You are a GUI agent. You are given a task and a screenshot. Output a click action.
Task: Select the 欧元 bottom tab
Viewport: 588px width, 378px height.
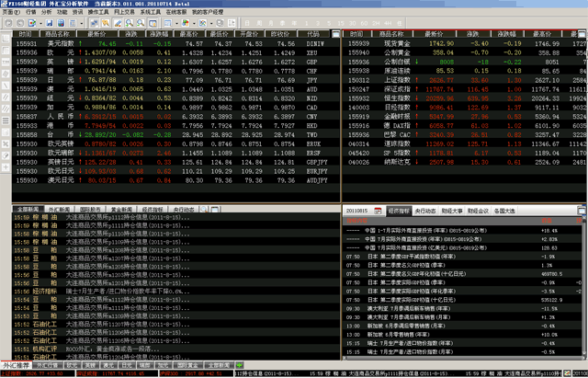pyautogui.click(x=72, y=365)
